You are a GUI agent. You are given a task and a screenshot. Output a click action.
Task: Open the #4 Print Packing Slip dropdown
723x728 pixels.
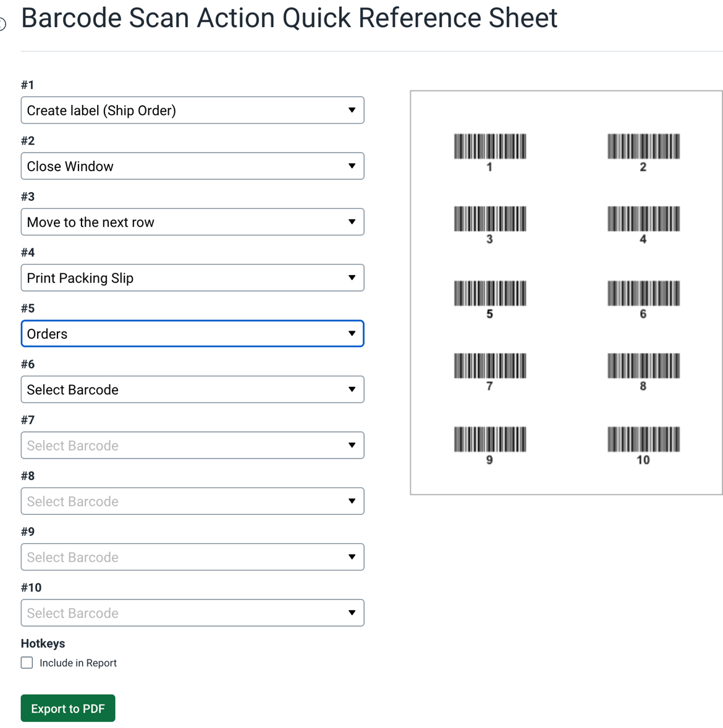pos(192,277)
